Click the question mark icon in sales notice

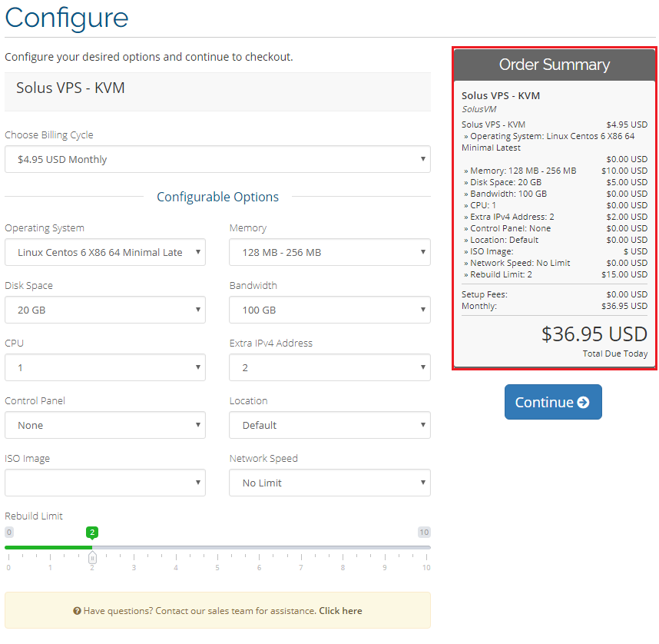[77, 611]
